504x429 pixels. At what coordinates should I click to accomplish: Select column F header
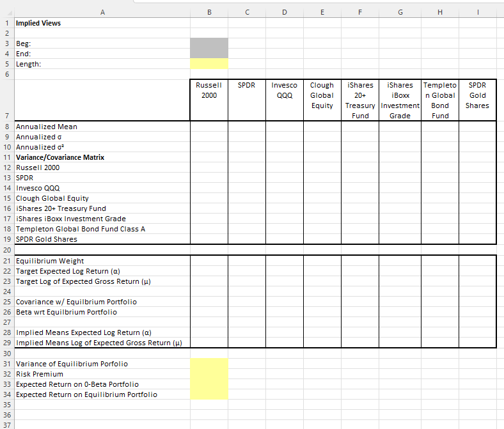point(360,12)
